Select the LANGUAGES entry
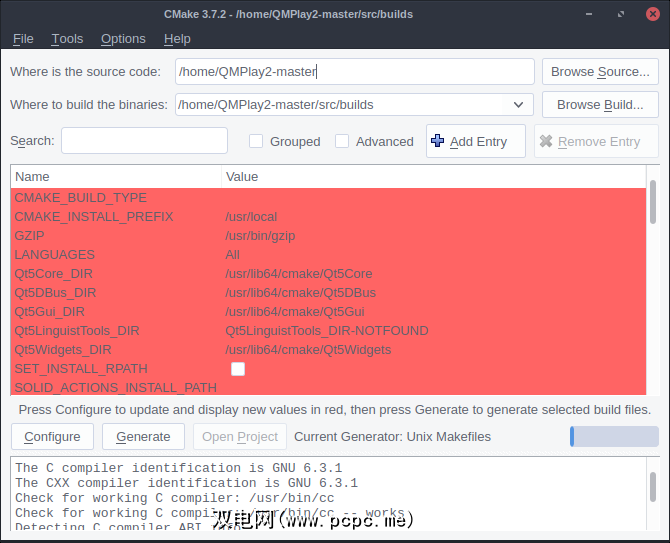Image resolution: width=670 pixels, height=543 pixels. 55,255
